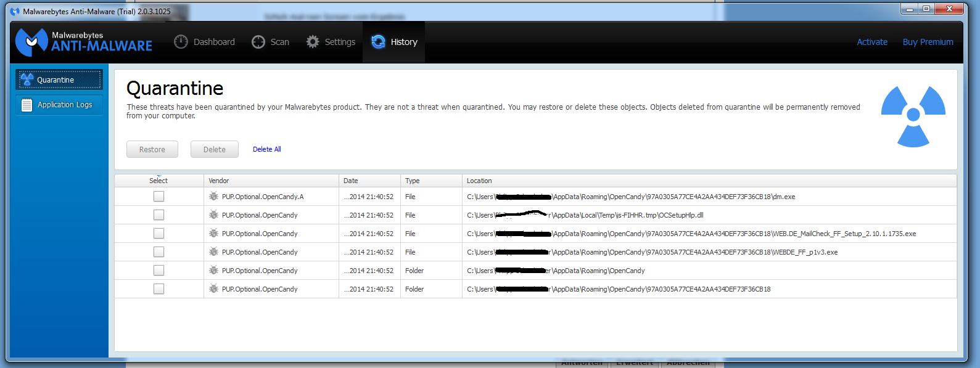Open the Scan tab
The width and height of the screenshot is (980, 368).
point(271,42)
